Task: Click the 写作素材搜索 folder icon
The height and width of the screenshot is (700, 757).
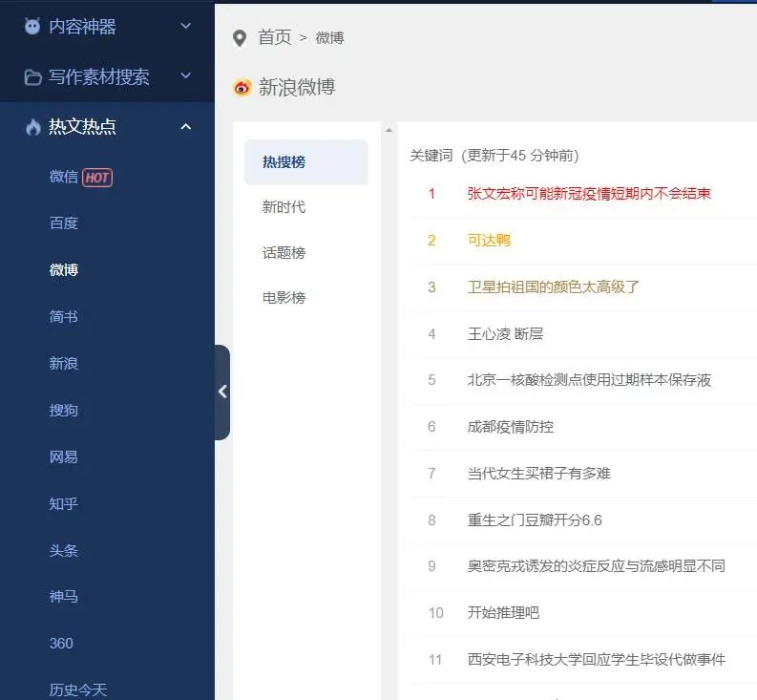Action: (32, 76)
